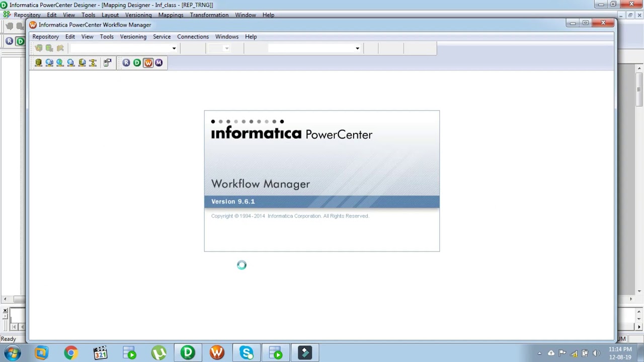Screen dimensions: 644x362
Task: Open Filmora dark icon on the taskbar
Action: coord(305,353)
